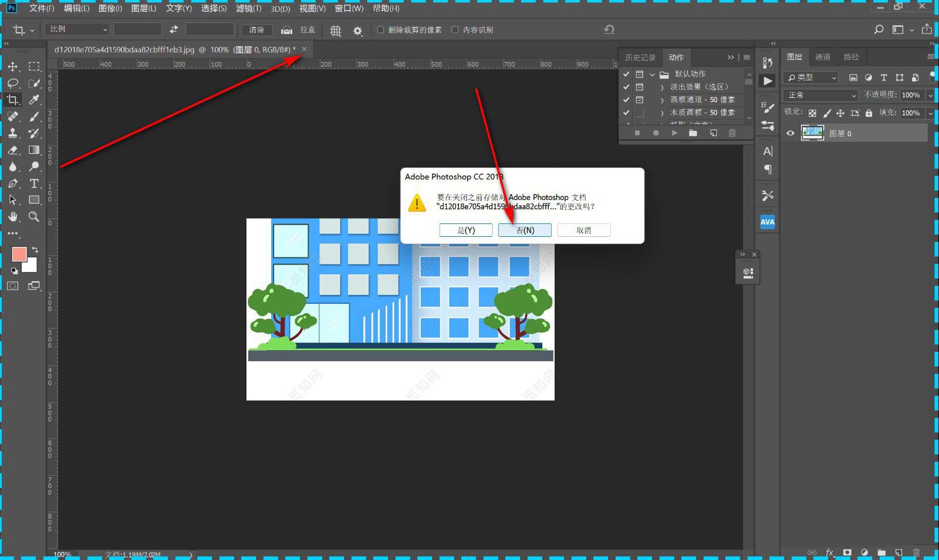Select the Lasso tool
939x560 pixels.
click(x=13, y=83)
